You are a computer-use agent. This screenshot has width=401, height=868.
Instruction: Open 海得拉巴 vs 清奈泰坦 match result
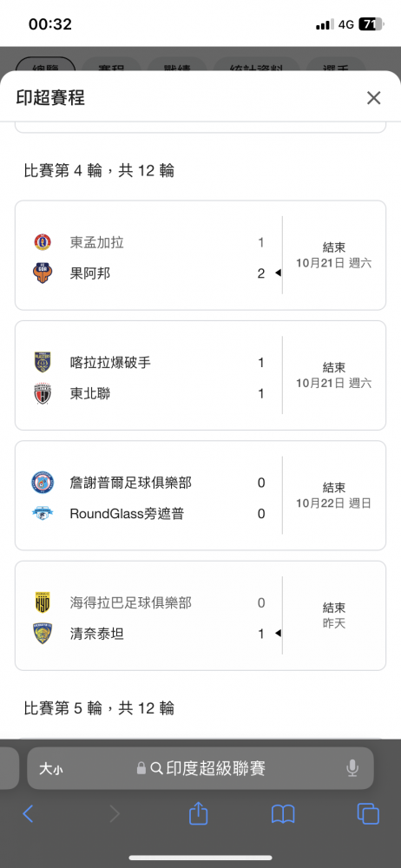(200, 615)
